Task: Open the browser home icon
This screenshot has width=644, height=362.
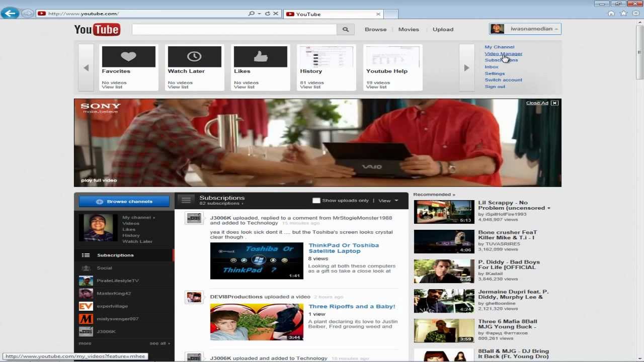Action: (x=611, y=14)
